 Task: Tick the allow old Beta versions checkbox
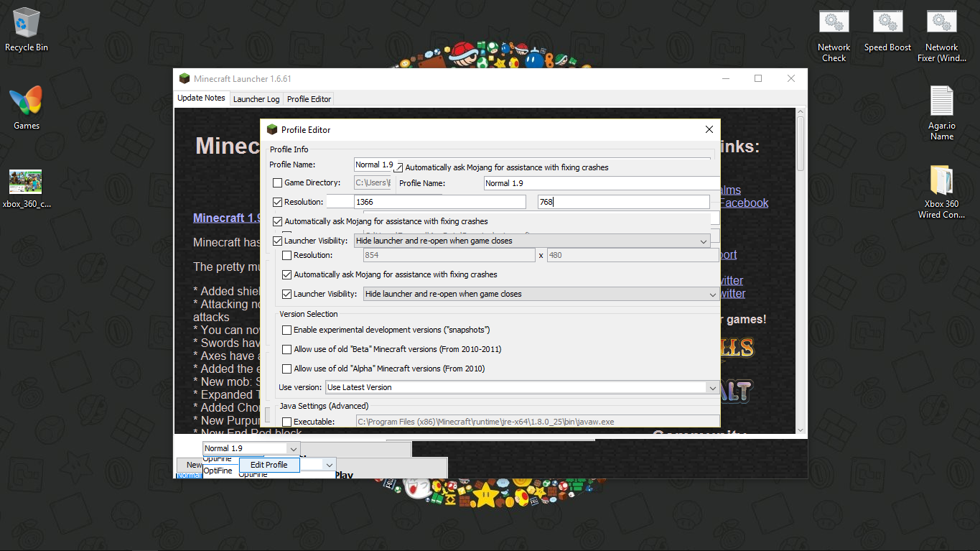click(x=287, y=350)
